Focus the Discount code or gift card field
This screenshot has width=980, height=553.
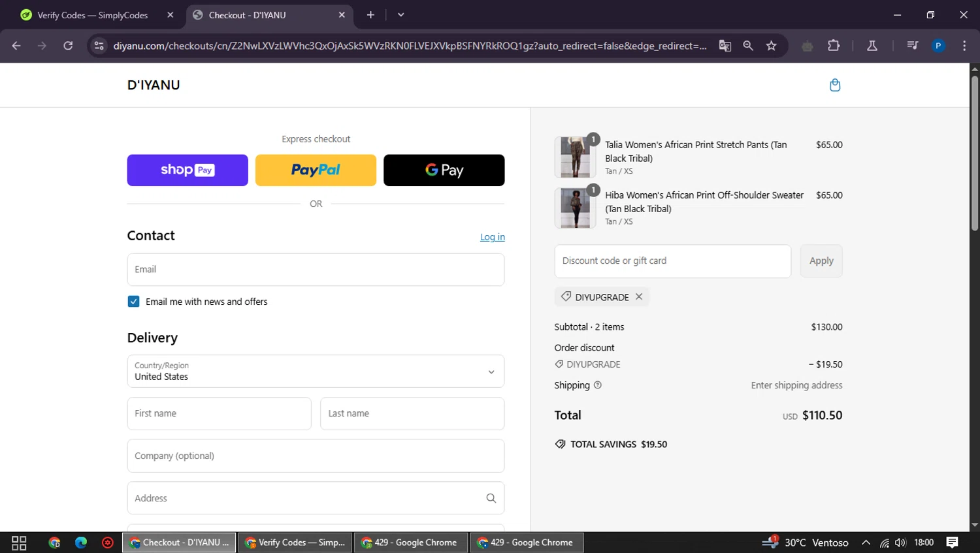673,261
